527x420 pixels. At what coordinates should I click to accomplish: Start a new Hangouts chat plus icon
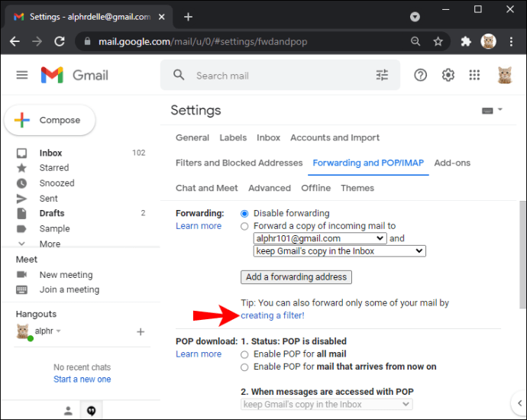[141, 332]
